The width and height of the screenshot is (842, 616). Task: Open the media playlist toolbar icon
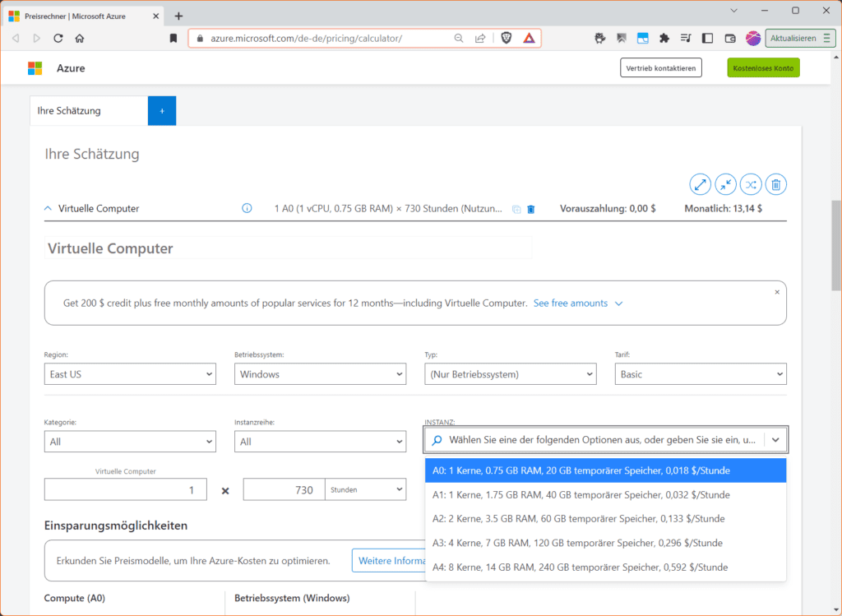pos(686,38)
